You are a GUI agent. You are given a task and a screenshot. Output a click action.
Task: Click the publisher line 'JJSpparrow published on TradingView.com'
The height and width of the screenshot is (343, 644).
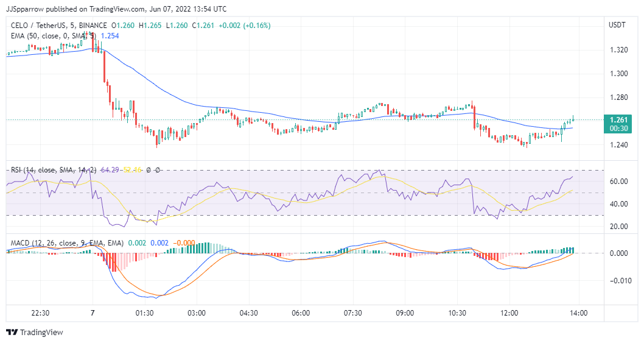75,9
